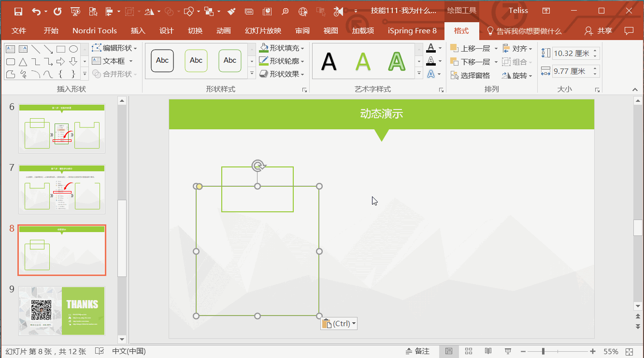Viewport: 644px width, 358px height.
Task: Click the 告诉我你想要做什么 search box
Action: (524, 31)
